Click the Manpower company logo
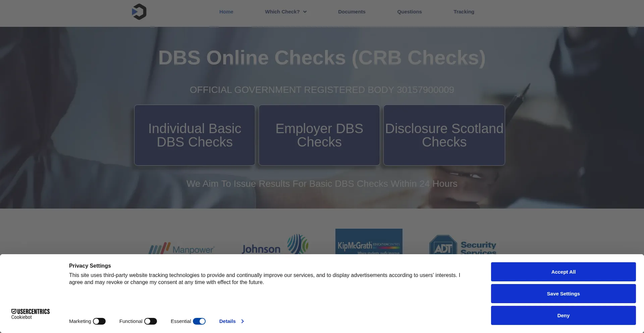 (181, 248)
